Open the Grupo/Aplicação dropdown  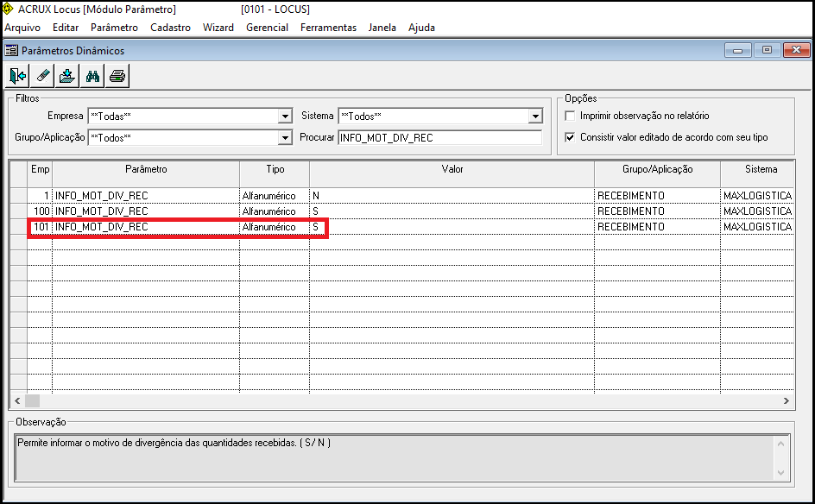[x=285, y=138]
